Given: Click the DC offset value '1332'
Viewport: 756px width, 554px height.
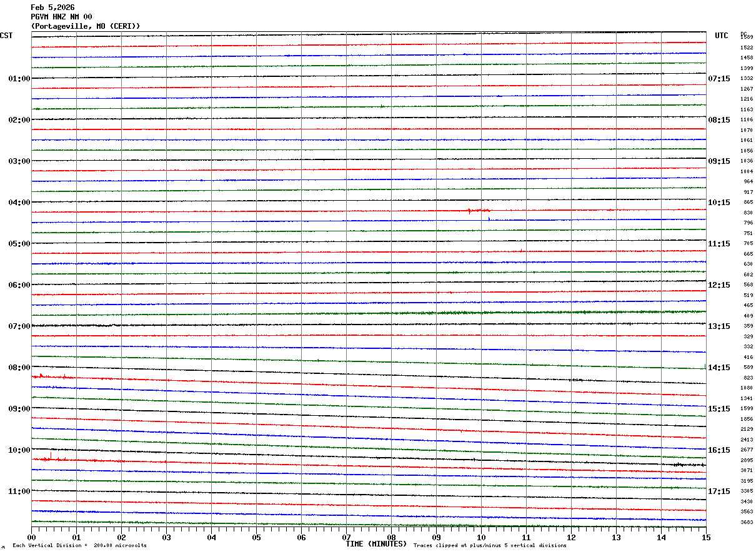Looking at the screenshot, I should pos(747,79).
